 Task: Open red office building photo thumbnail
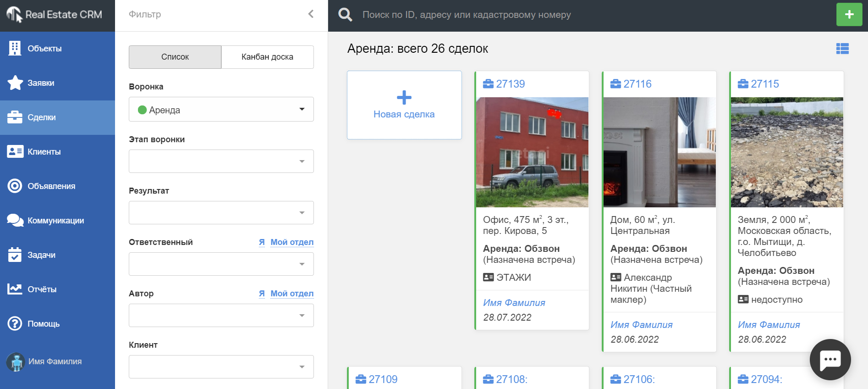[x=533, y=152]
